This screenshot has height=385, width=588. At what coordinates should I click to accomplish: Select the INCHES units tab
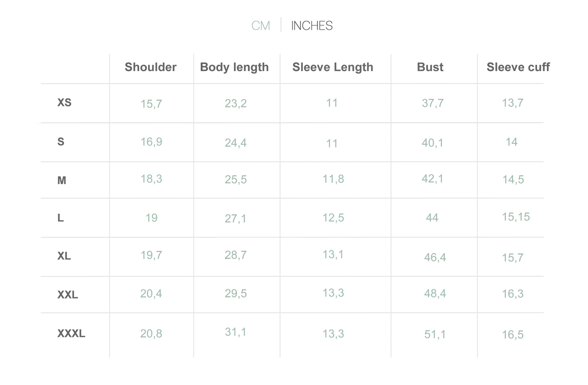(x=312, y=26)
